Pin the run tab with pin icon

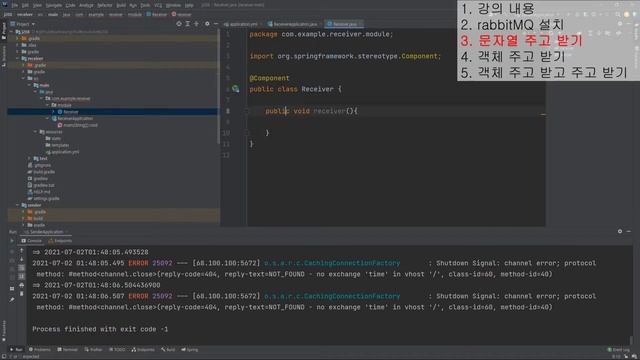point(12,300)
